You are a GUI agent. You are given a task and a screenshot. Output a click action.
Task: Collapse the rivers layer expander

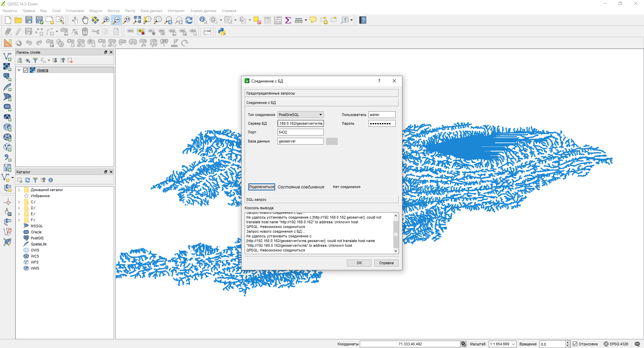click(19, 70)
